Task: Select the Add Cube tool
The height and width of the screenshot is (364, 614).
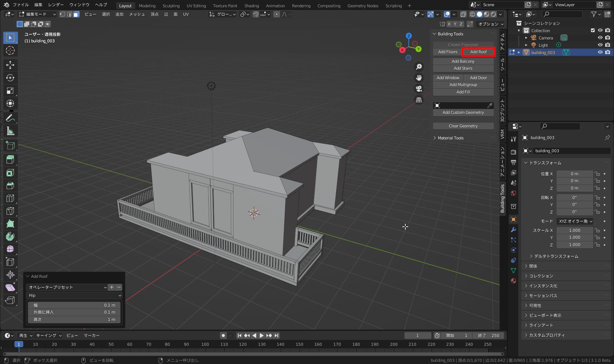Action: [x=10, y=145]
